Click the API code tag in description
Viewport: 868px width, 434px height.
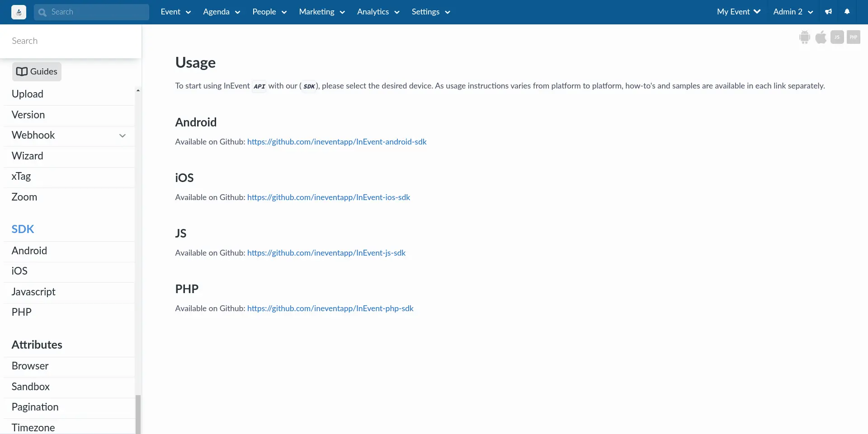[x=259, y=86]
